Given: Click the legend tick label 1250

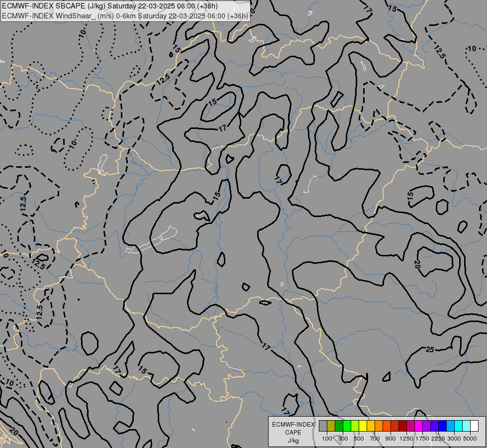Looking at the screenshot, I should tap(406, 439).
